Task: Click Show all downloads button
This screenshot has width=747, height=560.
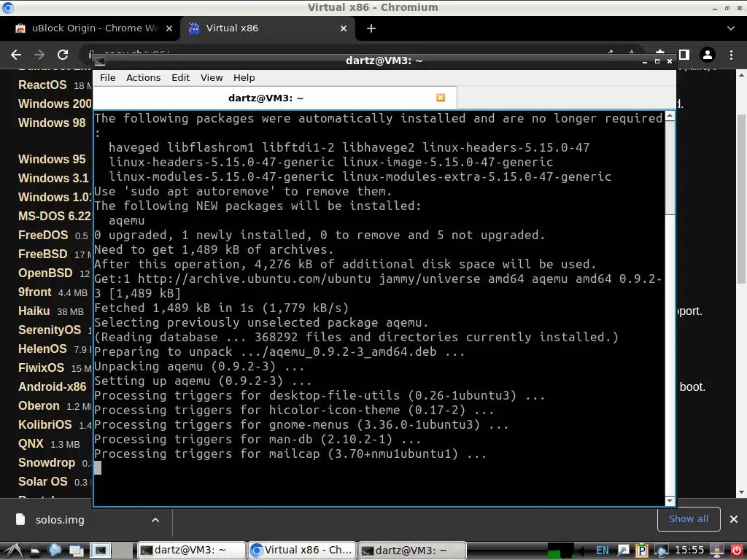Action: 689,519
